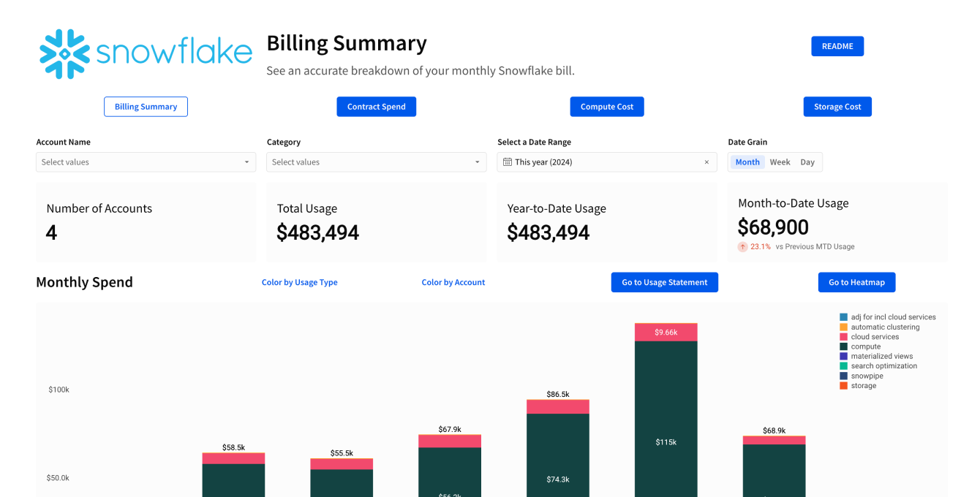980x497 pixels.
Task: Open the Account Name dropdown
Action: [146, 162]
